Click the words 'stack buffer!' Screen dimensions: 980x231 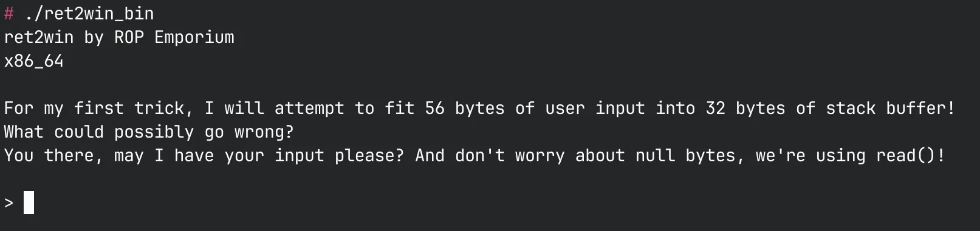point(890,108)
